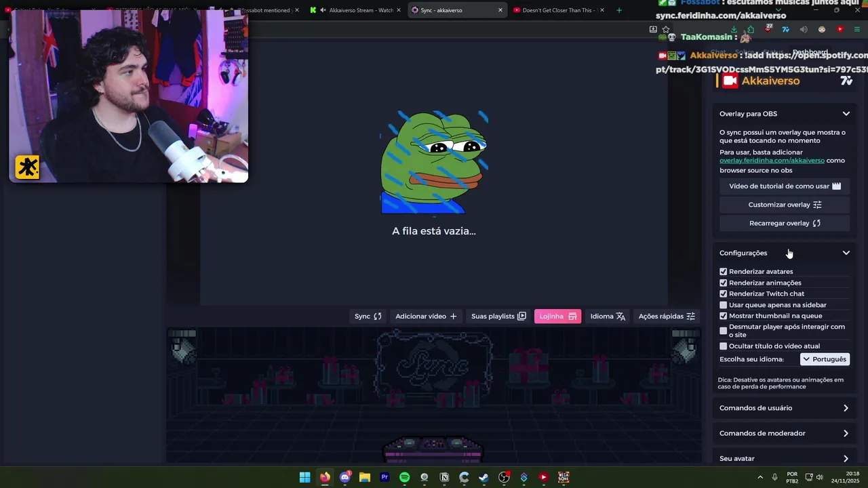Screen dimensions: 868x488
Task: Open the pink Lojinha shop button
Action: [x=557, y=316]
